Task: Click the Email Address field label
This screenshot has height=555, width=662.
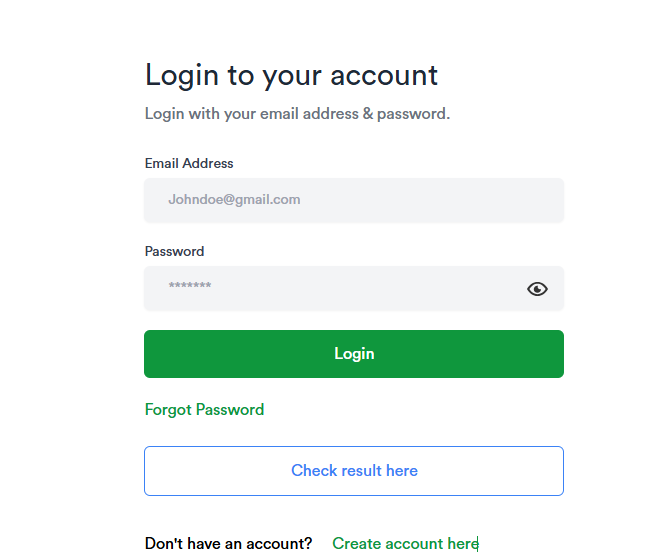Action: [x=189, y=163]
